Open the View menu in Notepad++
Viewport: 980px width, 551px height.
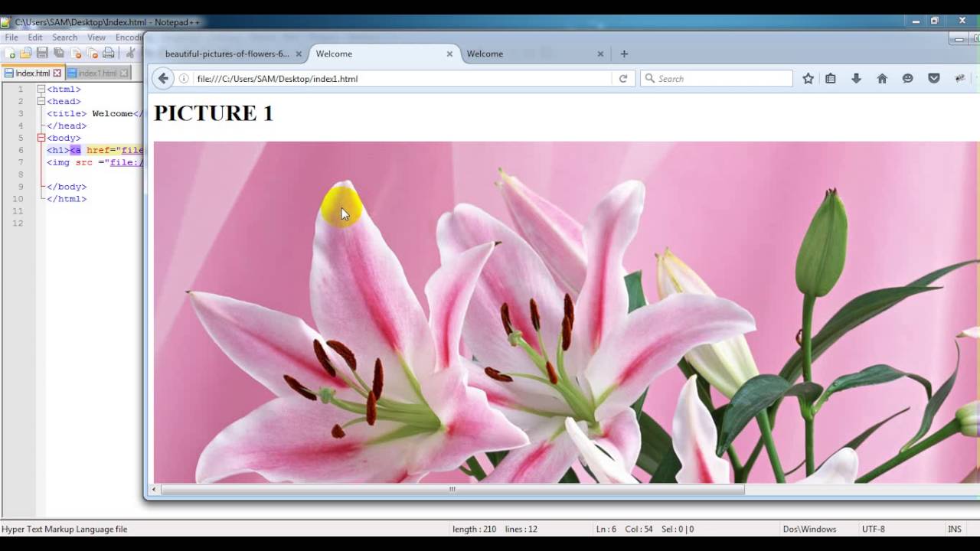tap(96, 37)
